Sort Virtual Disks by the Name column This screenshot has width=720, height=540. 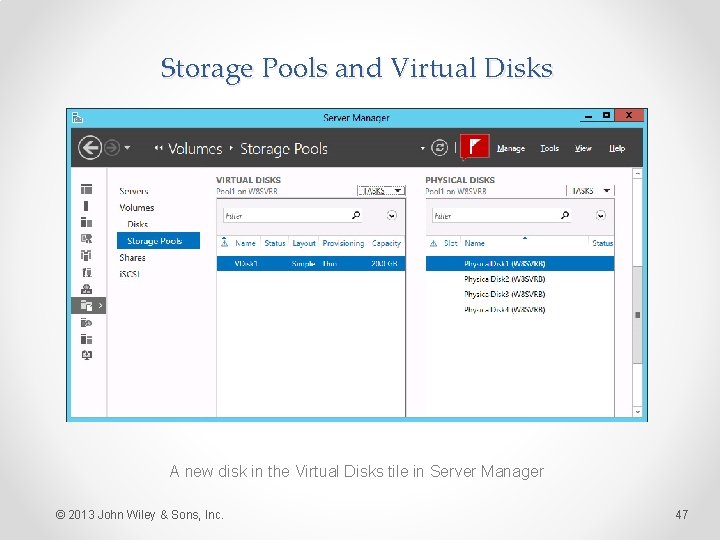(245, 243)
